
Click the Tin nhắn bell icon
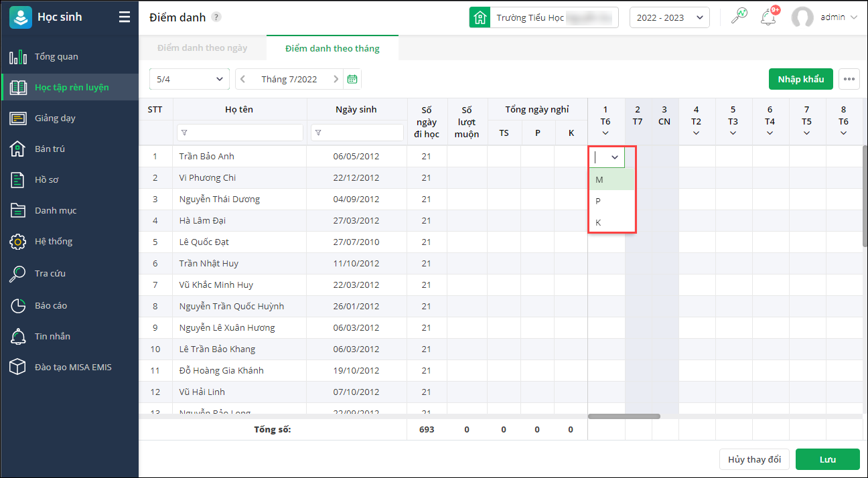pyautogui.click(x=18, y=336)
